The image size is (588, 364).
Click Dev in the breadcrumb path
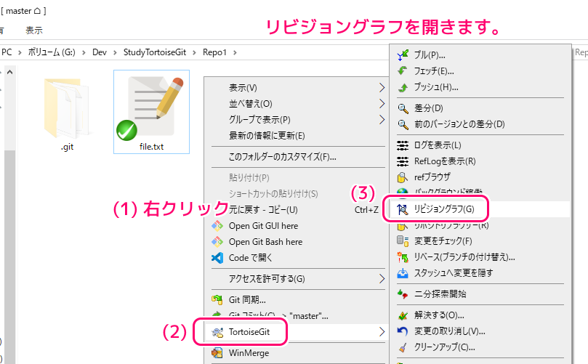tap(100, 52)
